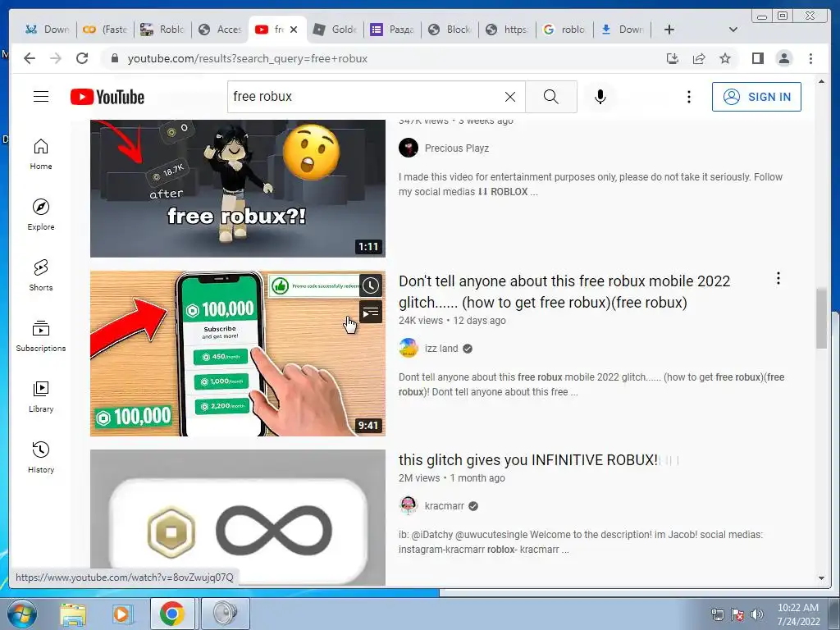840x630 pixels.
Task: Open the izz land channel name
Action: click(x=441, y=349)
